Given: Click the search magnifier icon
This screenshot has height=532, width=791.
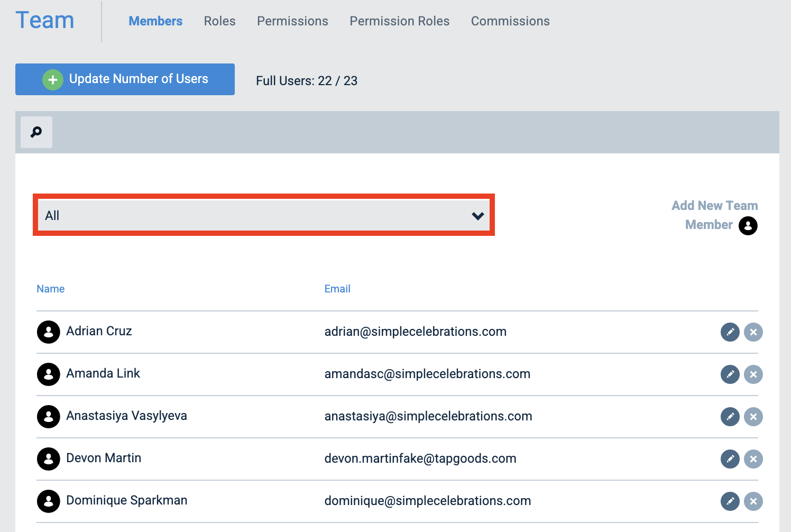Looking at the screenshot, I should [x=36, y=132].
